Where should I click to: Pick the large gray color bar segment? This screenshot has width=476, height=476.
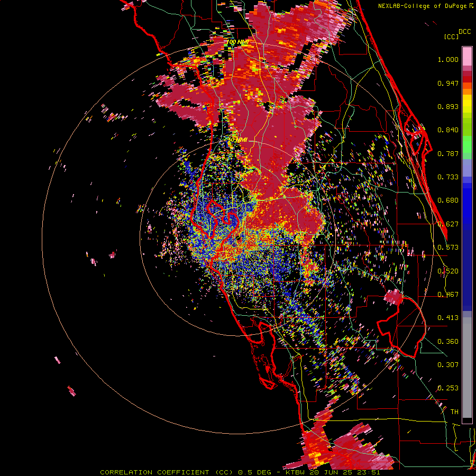[467, 368]
